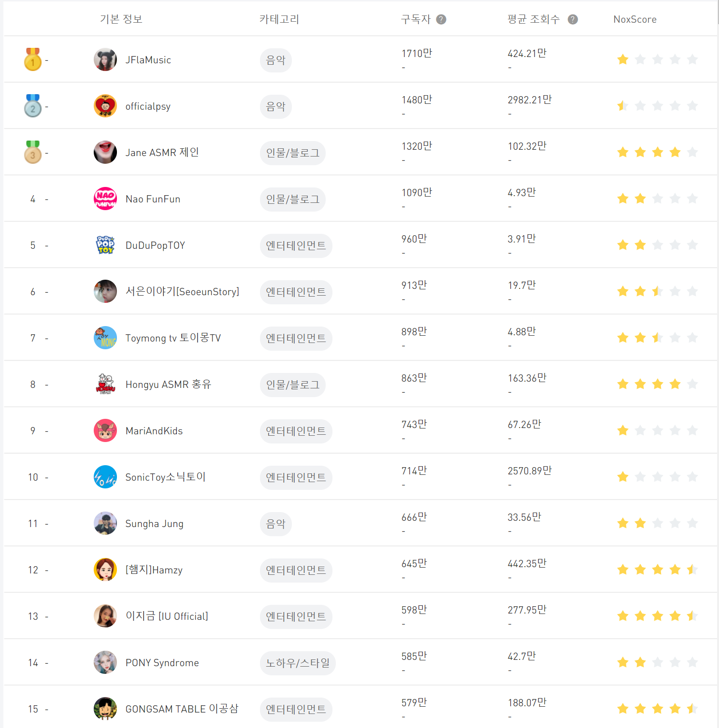Click the Nao FunFun channel logo
Image resolution: width=719 pixels, height=728 pixels.
pyautogui.click(x=105, y=199)
